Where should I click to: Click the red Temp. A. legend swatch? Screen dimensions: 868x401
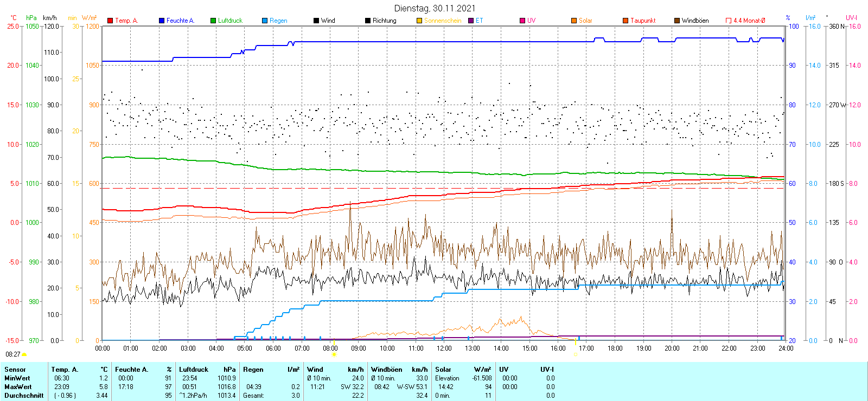[x=110, y=21]
